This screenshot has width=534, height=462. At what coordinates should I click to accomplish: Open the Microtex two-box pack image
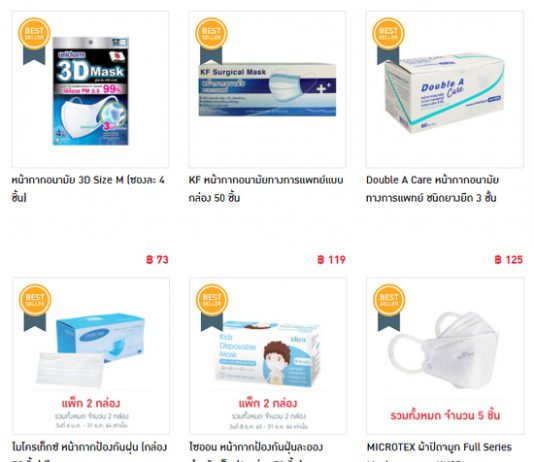[91, 356]
